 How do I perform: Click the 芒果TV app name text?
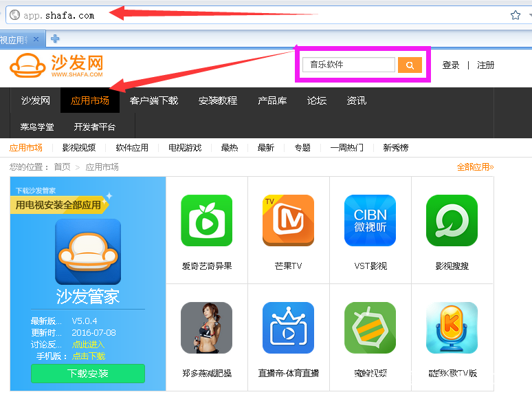(x=289, y=266)
